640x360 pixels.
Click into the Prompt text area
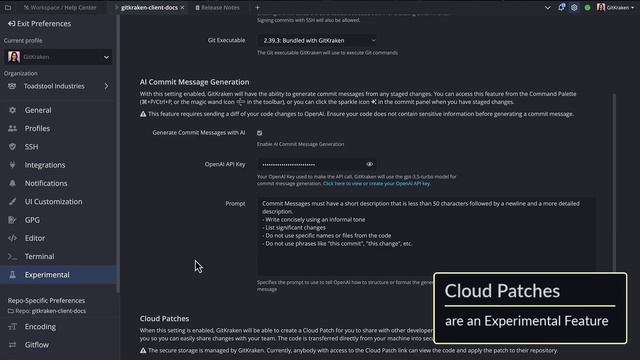(x=426, y=237)
